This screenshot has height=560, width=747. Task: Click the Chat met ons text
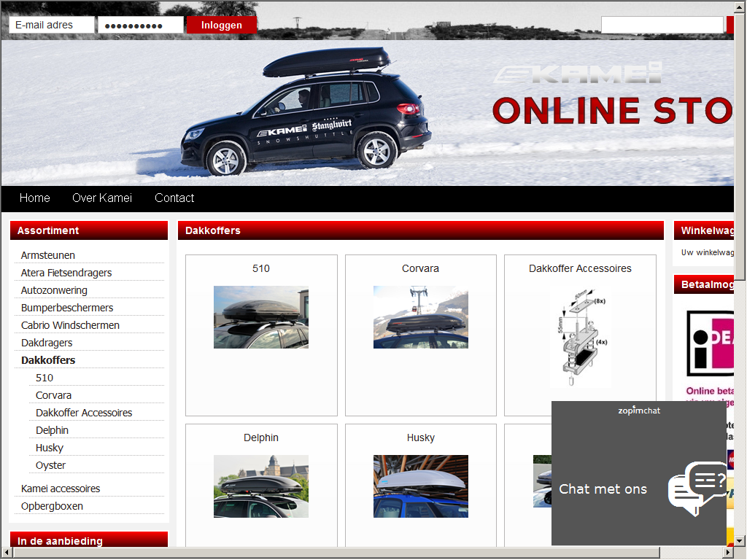click(603, 489)
